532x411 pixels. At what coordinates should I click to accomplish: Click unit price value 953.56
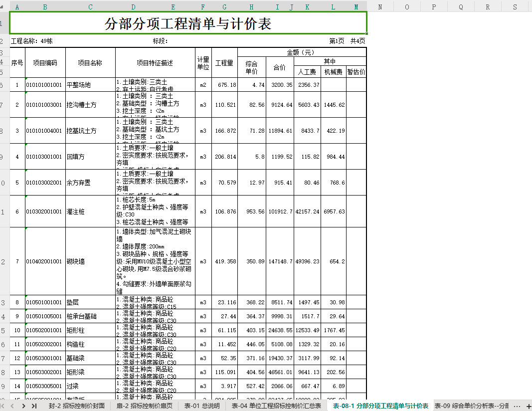252,211
